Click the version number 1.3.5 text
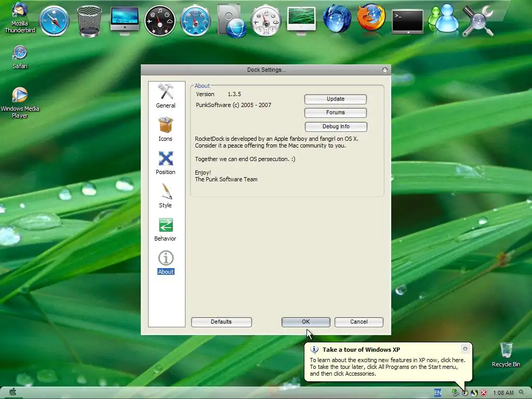532x399 pixels. coord(234,95)
